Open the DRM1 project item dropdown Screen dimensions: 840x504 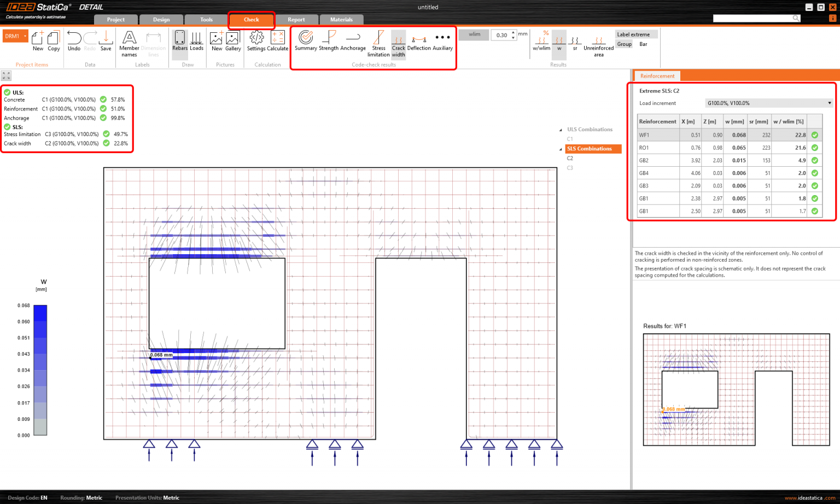(24, 36)
